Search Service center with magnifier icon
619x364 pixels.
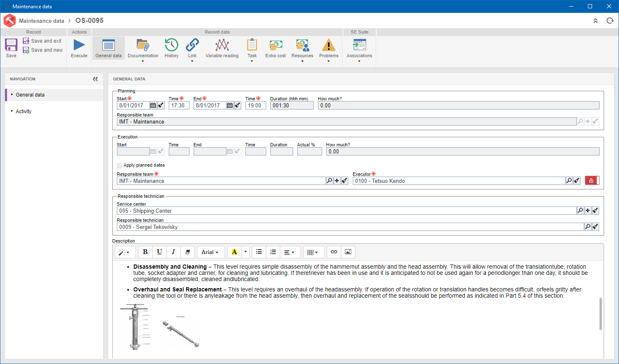(580, 211)
